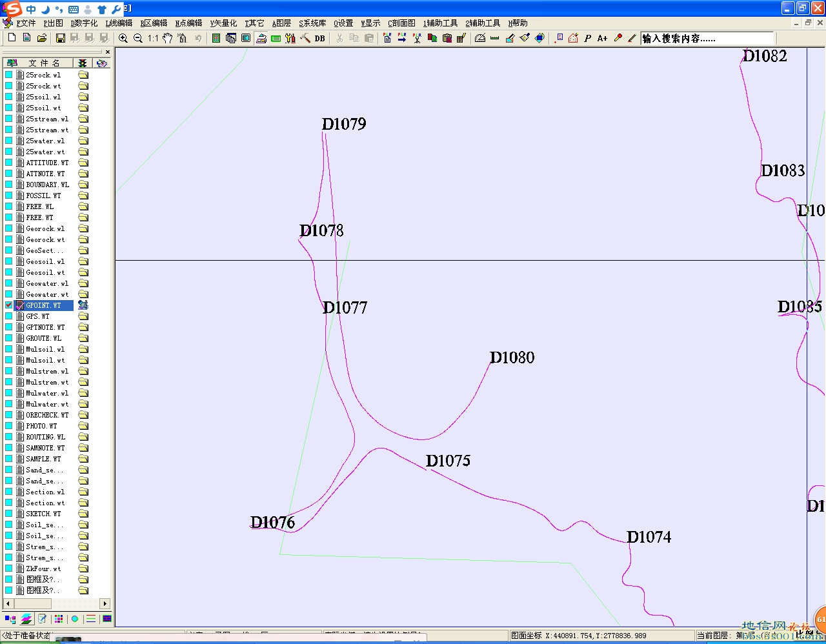This screenshot has height=644, width=826.
Task: Select the ZkFour.wt file row
Action: 43,569
